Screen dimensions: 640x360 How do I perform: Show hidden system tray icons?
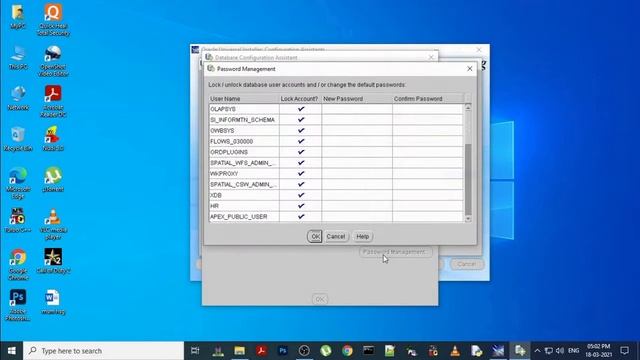[537, 351]
